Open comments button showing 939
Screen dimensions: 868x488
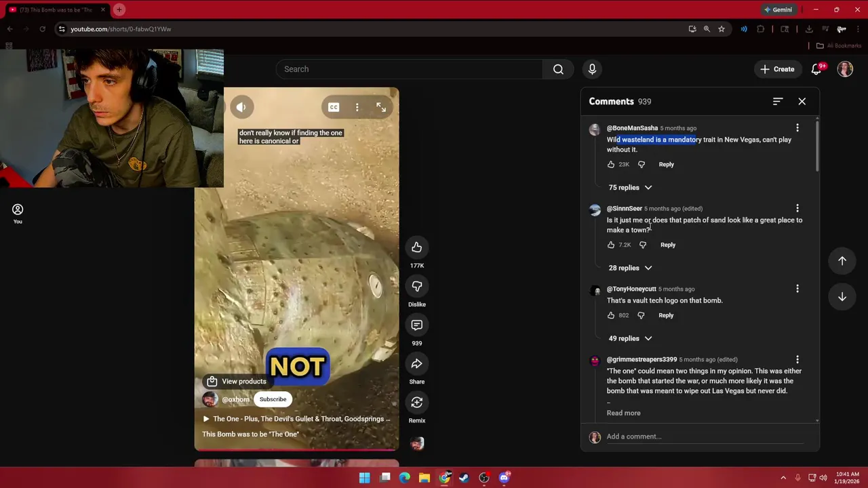[417, 325]
